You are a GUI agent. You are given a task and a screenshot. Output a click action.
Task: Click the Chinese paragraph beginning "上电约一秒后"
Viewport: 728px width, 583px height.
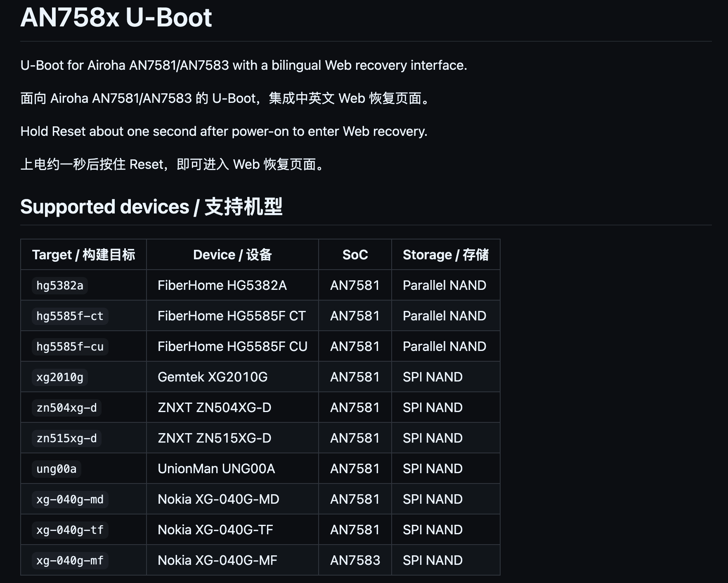coord(173,164)
